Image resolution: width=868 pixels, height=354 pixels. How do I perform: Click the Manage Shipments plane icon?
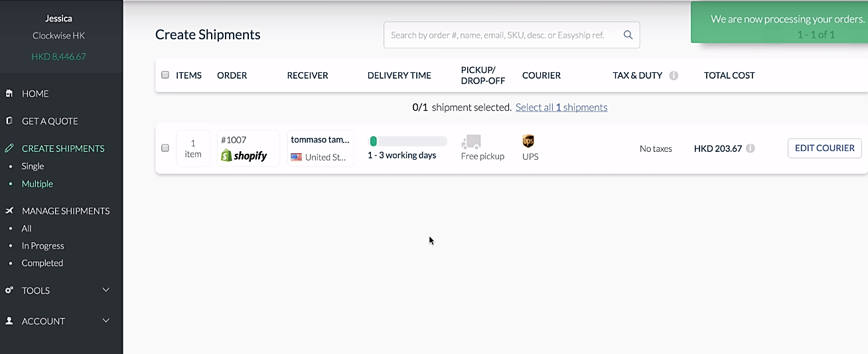pos(9,211)
